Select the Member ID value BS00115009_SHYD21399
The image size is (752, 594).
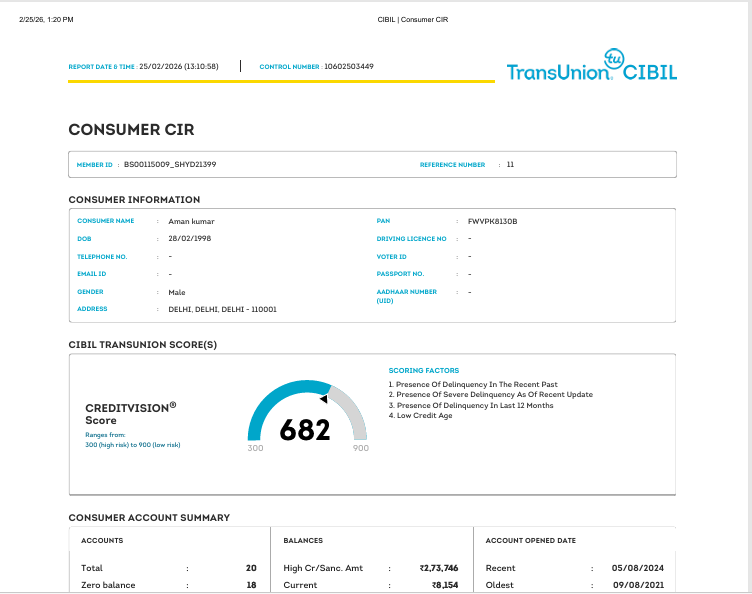170,164
